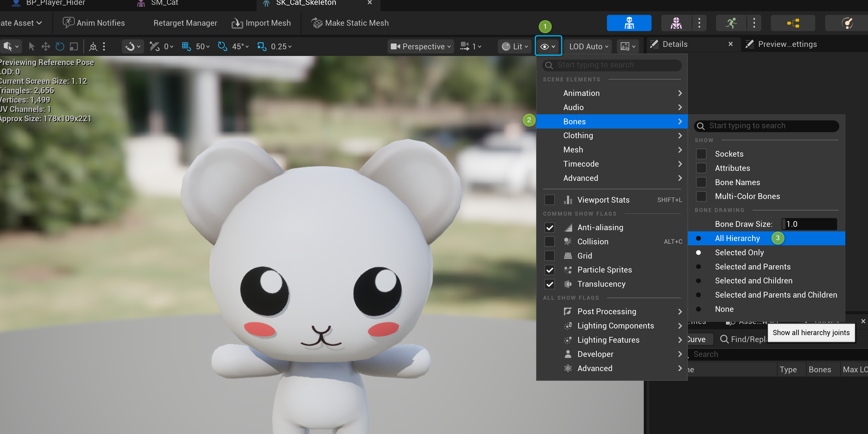Open the eye Show menu dropdown
Viewport: 868px width, 434px height.
(548, 46)
